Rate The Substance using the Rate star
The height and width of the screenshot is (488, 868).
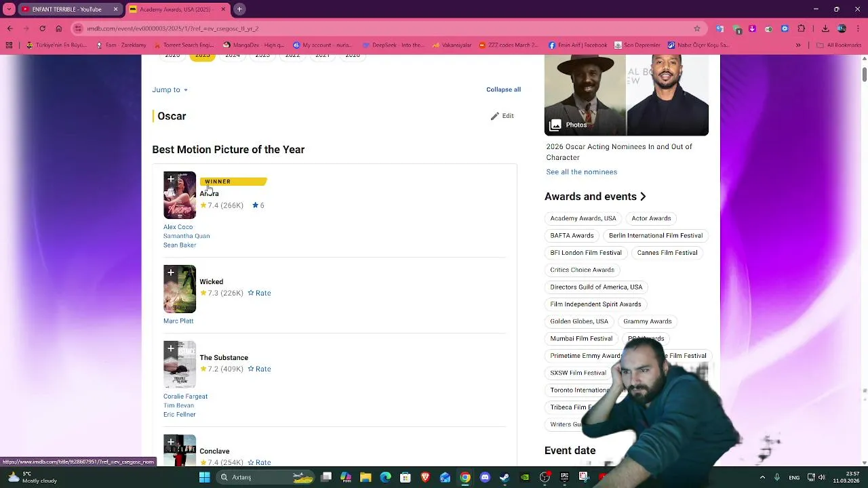pyautogui.click(x=259, y=369)
